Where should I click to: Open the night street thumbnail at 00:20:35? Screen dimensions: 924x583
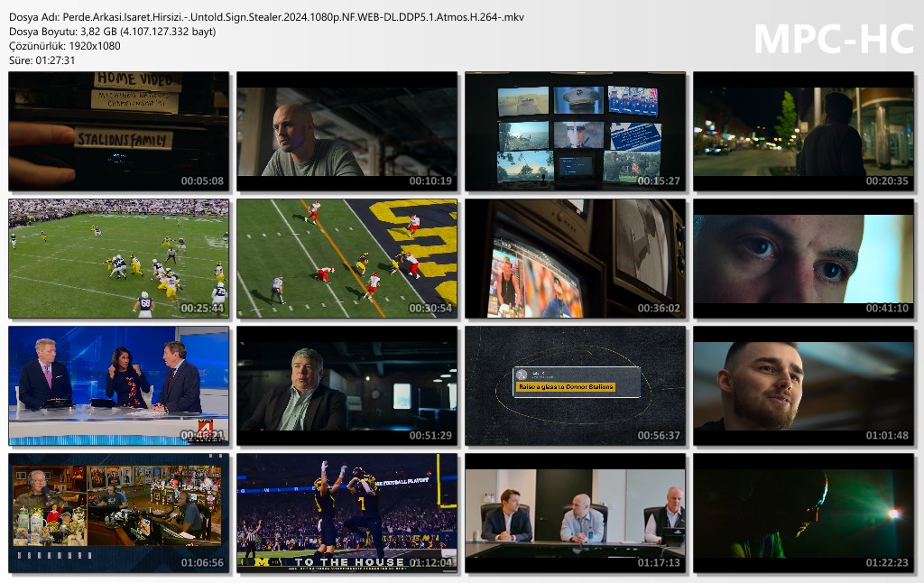pyautogui.click(x=803, y=132)
